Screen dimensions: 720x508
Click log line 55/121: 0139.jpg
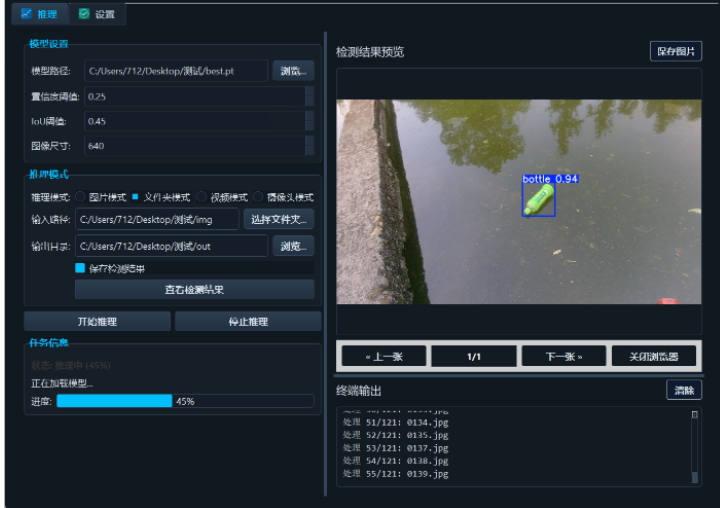tap(395, 474)
